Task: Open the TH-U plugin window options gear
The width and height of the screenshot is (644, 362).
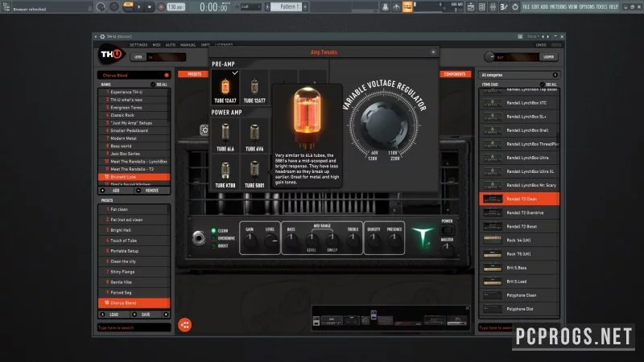Action: tap(102, 36)
